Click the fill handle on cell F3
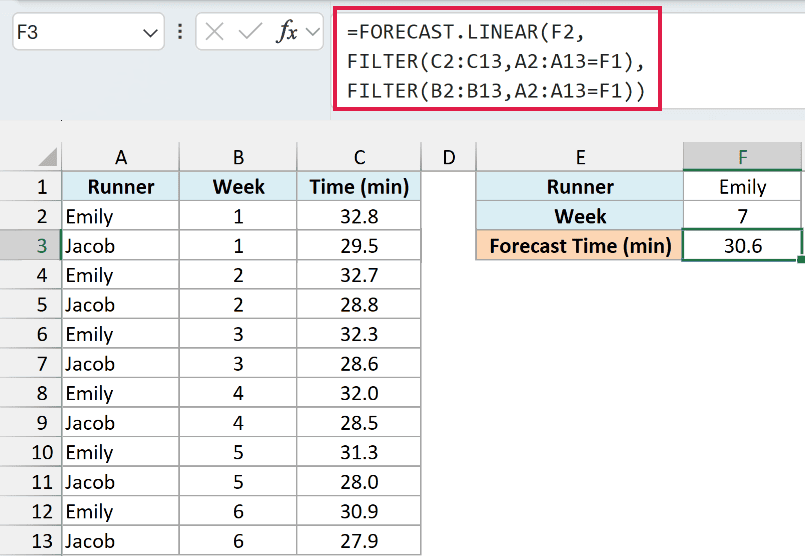805x556 pixels. click(801, 260)
